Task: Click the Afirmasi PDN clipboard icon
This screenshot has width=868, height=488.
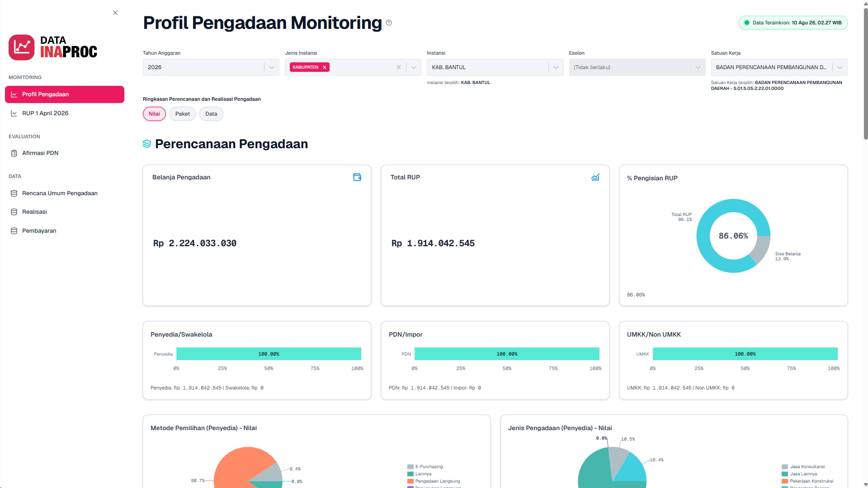Action: coord(14,153)
